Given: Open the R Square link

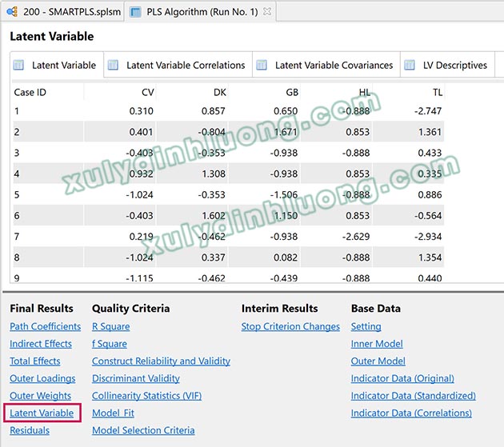Looking at the screenshot, I should click(x=111, y=326).
